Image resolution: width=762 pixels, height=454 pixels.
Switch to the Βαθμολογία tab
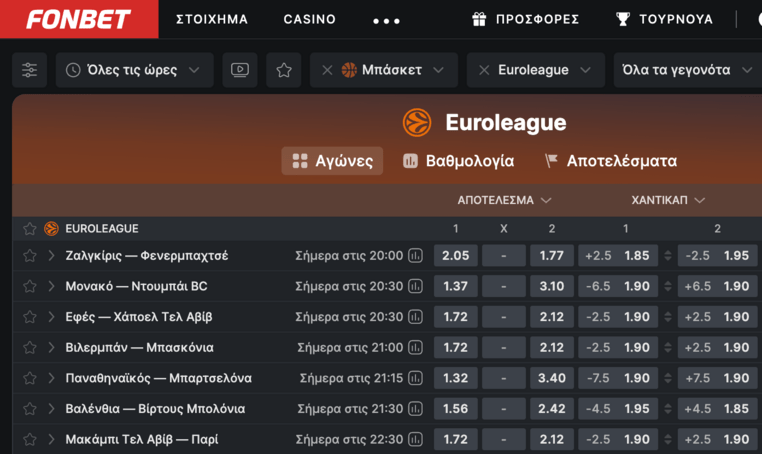458,161
